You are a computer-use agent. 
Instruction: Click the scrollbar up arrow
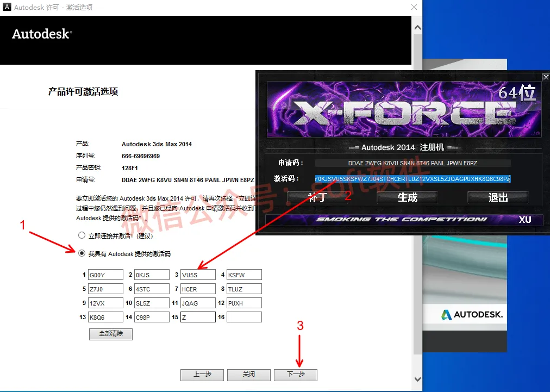point(417,27)
